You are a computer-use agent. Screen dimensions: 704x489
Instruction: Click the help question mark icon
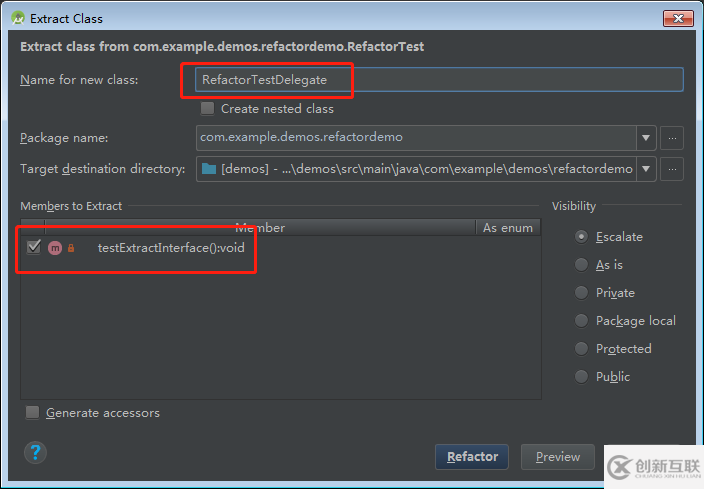[x=35, y=452]
